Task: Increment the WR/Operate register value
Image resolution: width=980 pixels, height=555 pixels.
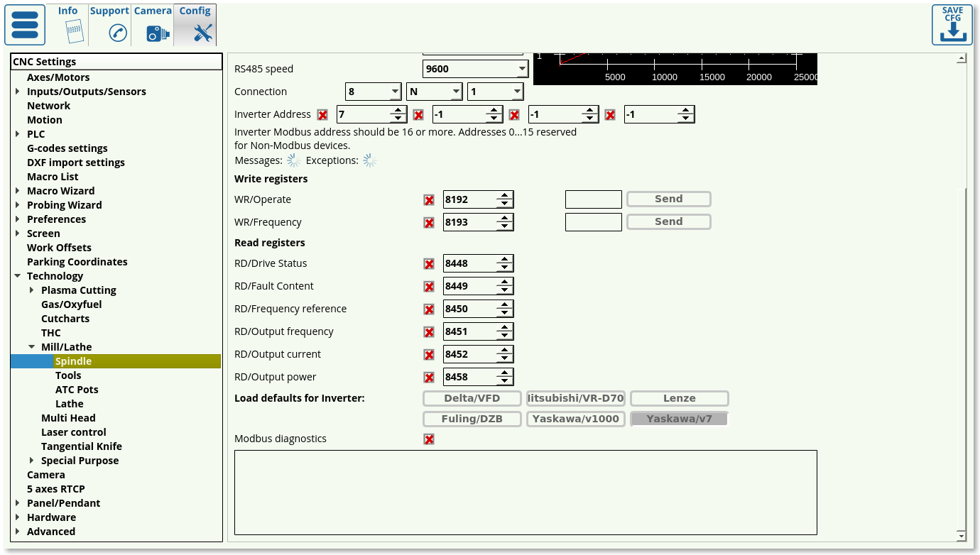Action: coord(504,195)
